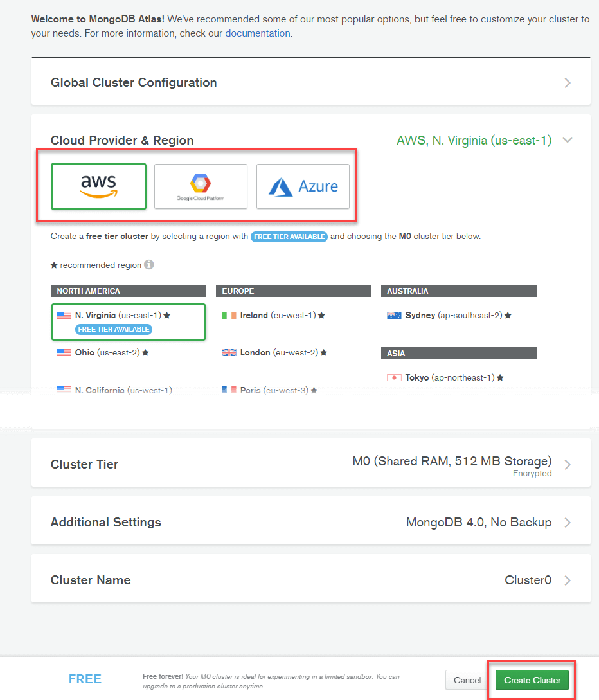
Task: Open the documentation link
Action: coord(257,33)
